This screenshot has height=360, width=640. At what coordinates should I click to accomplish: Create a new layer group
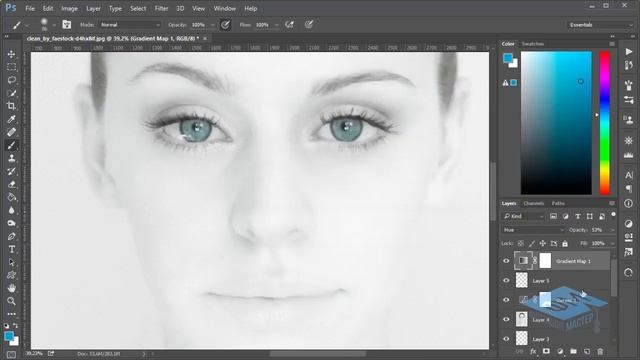[x=573, y=351]
